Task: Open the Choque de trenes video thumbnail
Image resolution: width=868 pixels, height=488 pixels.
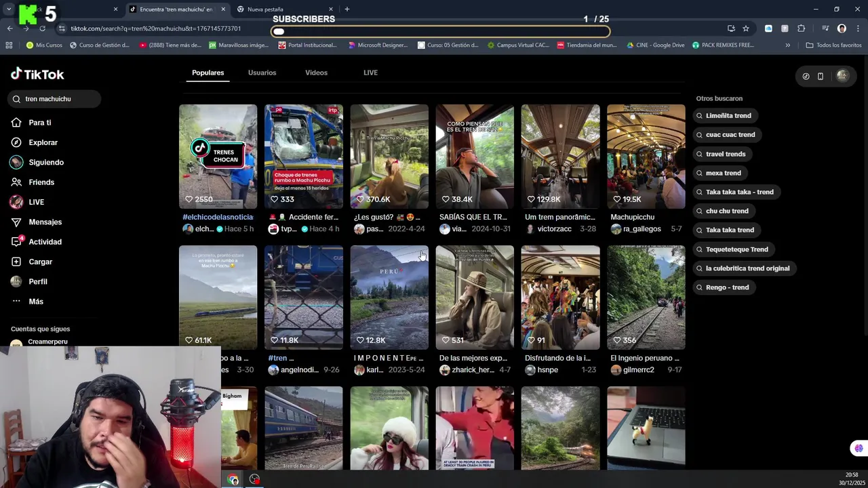Action: pos(303,156)
